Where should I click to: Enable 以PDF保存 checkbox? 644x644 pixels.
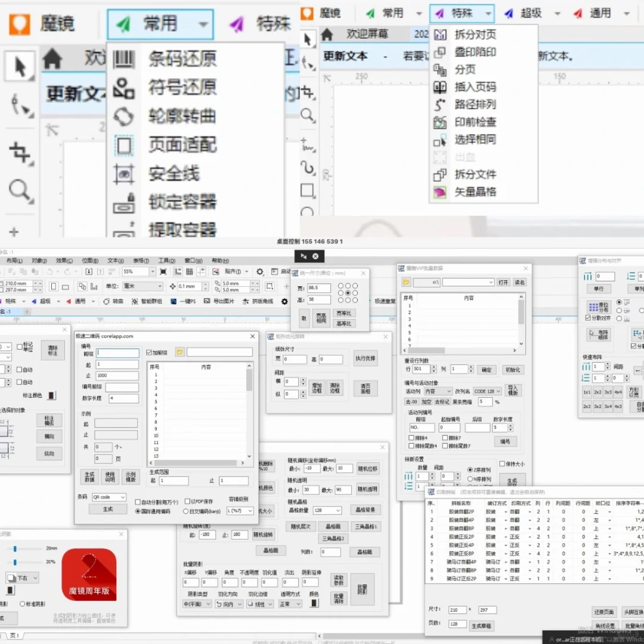[x=187, y=501]
